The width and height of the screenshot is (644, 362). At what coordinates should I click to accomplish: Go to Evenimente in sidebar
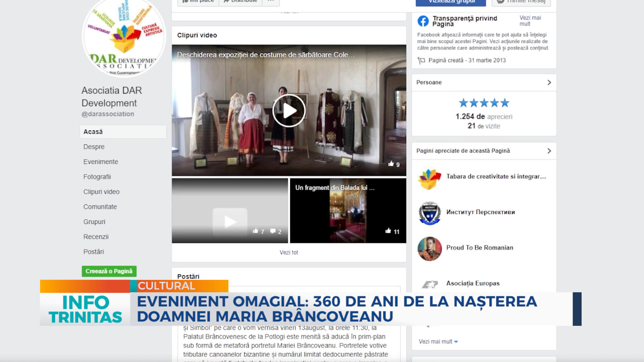tap(101, 162)
